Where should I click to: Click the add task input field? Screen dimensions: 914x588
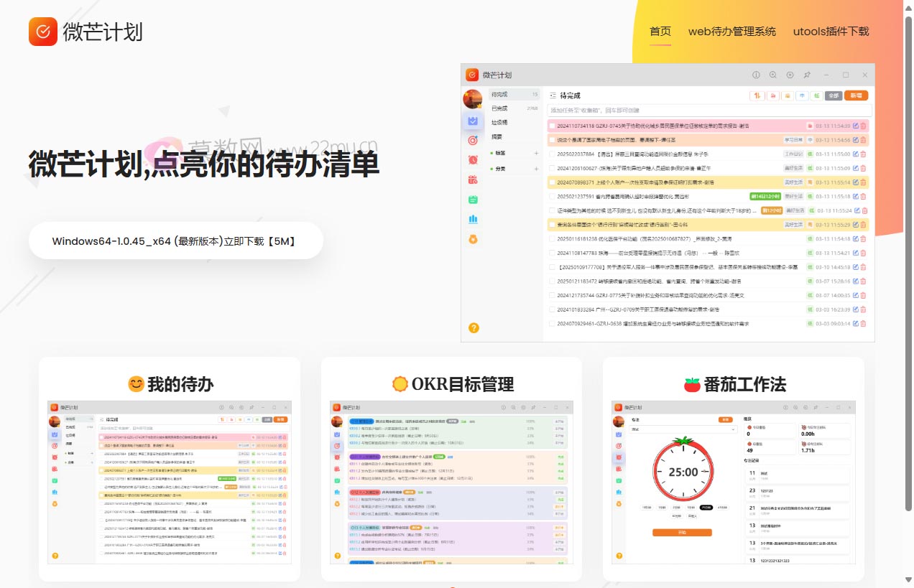click(x=708, y=111)
